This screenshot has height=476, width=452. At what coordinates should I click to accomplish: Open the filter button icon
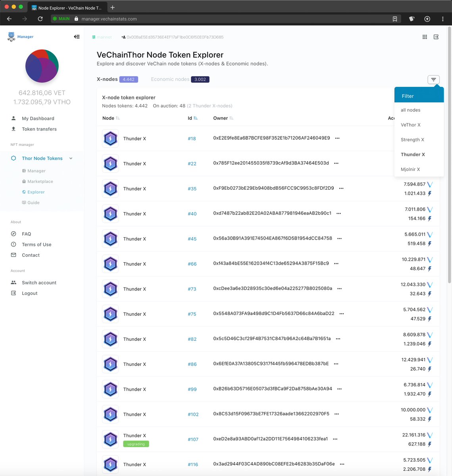(433, 80)
